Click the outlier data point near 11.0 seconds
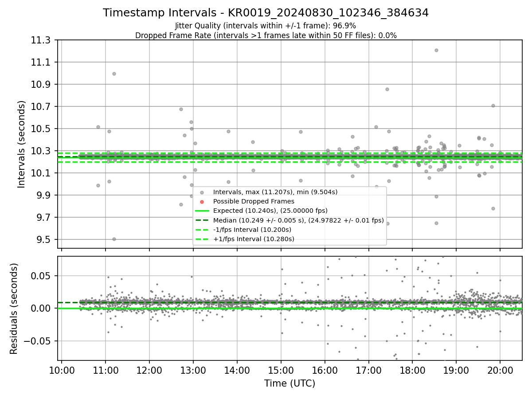This screenshot has width=532, height=399. [x=114, y=74]
